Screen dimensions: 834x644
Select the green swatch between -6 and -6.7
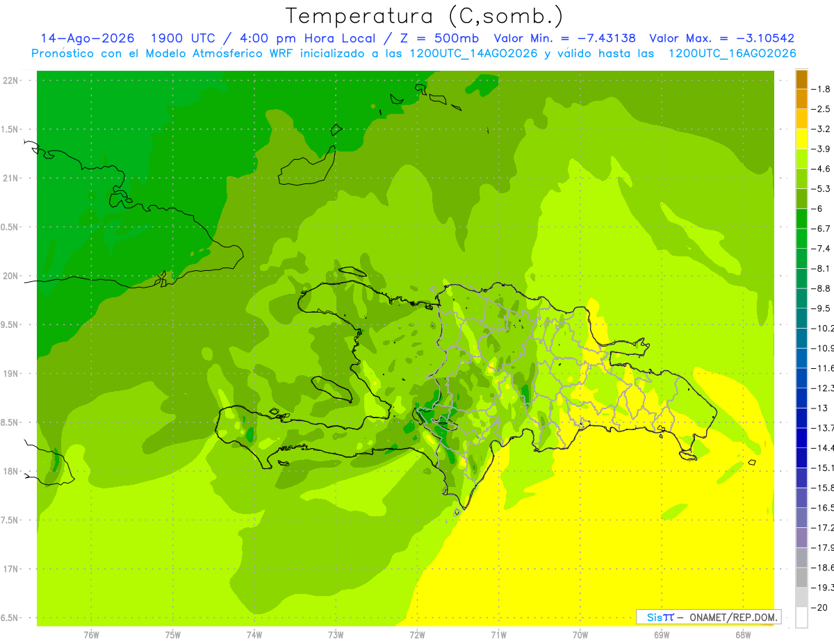tap(801, 218)
